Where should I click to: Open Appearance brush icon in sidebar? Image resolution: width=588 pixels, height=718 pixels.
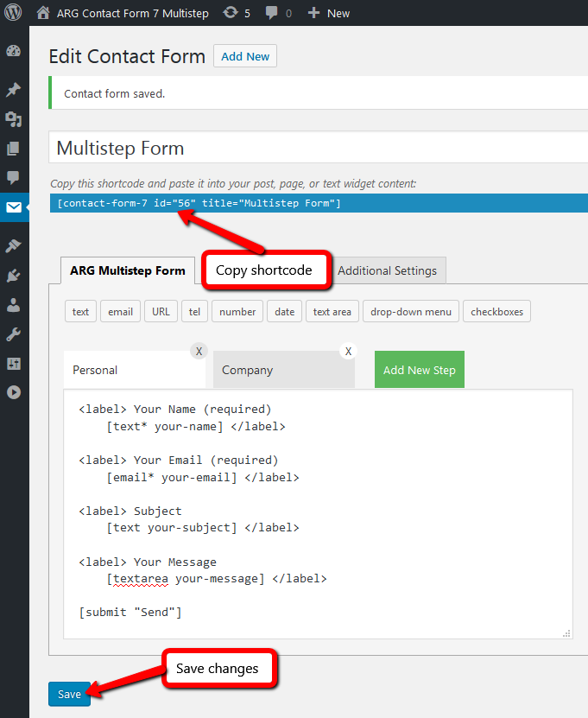[14, 246]
